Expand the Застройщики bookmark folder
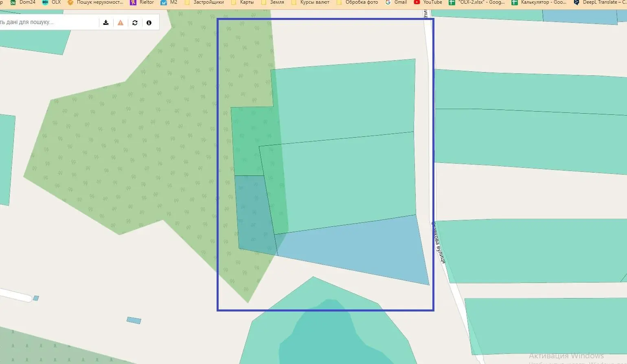The width and height of the screenshot is (627, 364). click(x=204, y=2)
